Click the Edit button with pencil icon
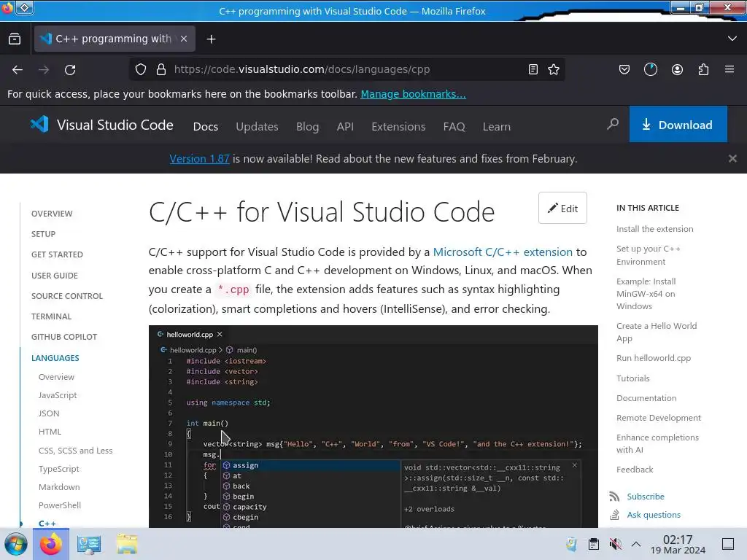This screenshot has height=560, width=747. point(562,208)
